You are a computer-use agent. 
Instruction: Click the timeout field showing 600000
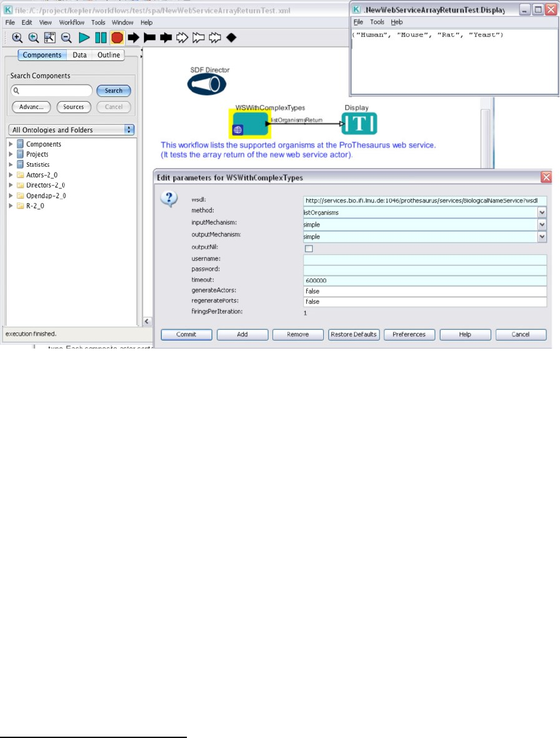425,280
